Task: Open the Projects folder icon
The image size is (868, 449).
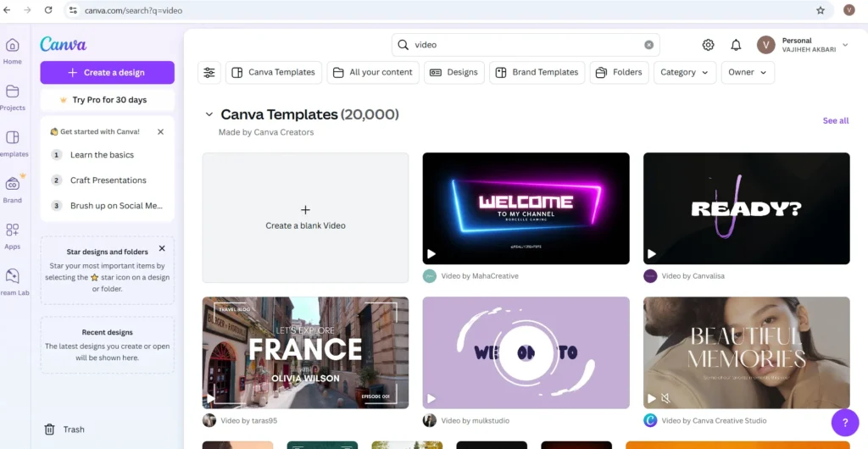Action: 12,91
